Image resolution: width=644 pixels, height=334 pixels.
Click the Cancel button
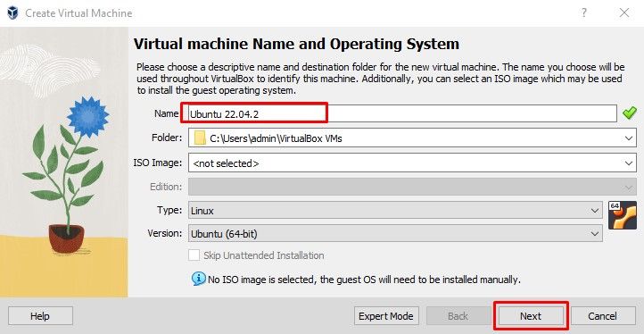click(602, 316)
